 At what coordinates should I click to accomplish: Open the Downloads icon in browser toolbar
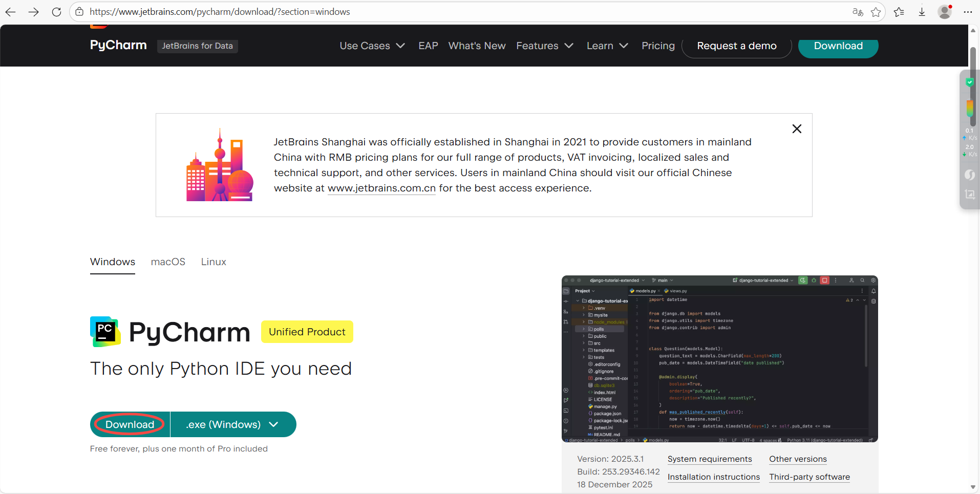click(x=922, y=12)
